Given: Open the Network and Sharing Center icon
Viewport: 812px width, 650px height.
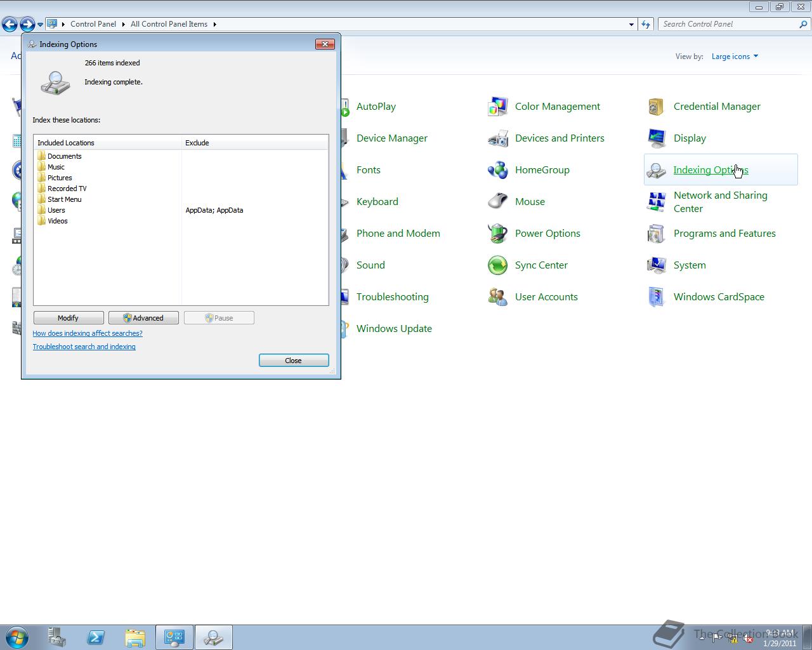Looking at the screenshot, I should tap(657, 202).
